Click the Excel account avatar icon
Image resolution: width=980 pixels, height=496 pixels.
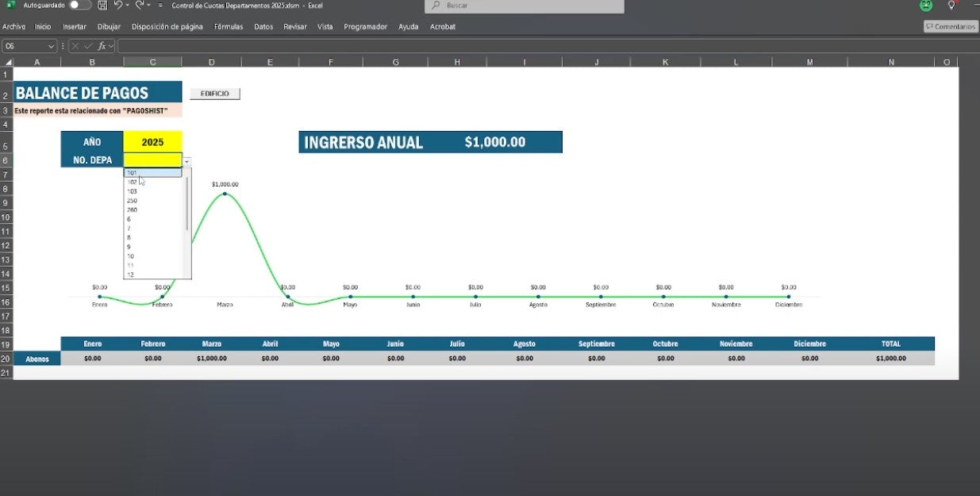point(925,6)
